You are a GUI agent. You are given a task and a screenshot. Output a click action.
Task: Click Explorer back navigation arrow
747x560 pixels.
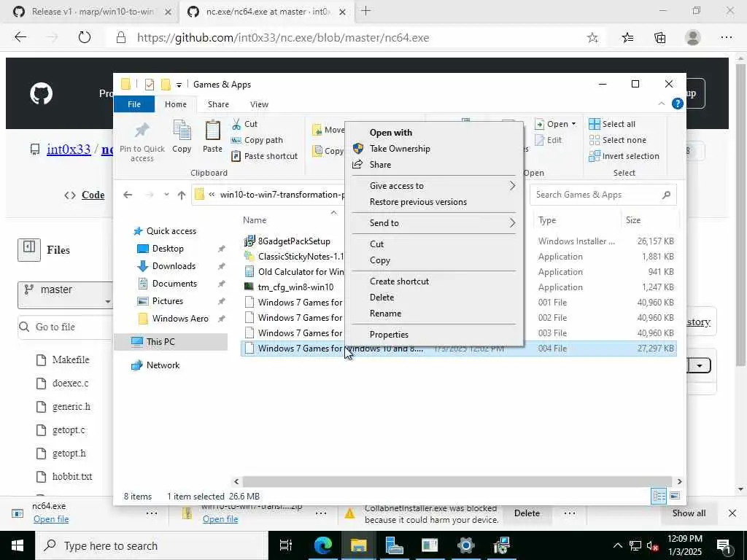(x=128, y=195)
